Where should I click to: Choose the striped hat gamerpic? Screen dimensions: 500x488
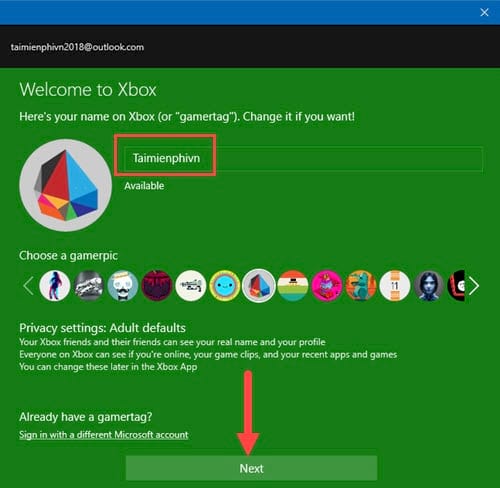[293, 286]
